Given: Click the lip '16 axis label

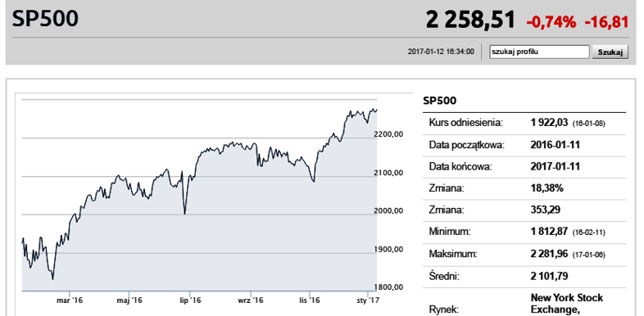Looking at the screenshot, I should point(190,300).
